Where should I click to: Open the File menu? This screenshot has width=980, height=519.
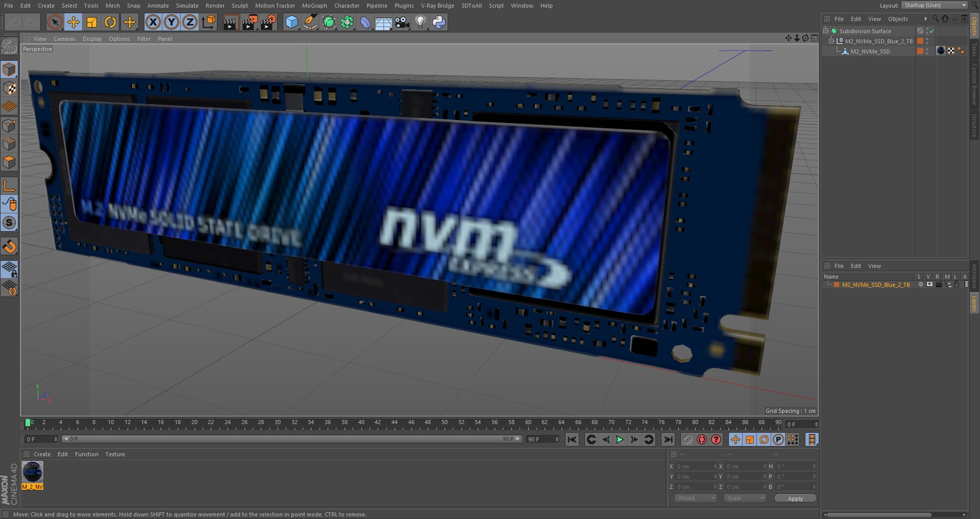click(9, 6)
